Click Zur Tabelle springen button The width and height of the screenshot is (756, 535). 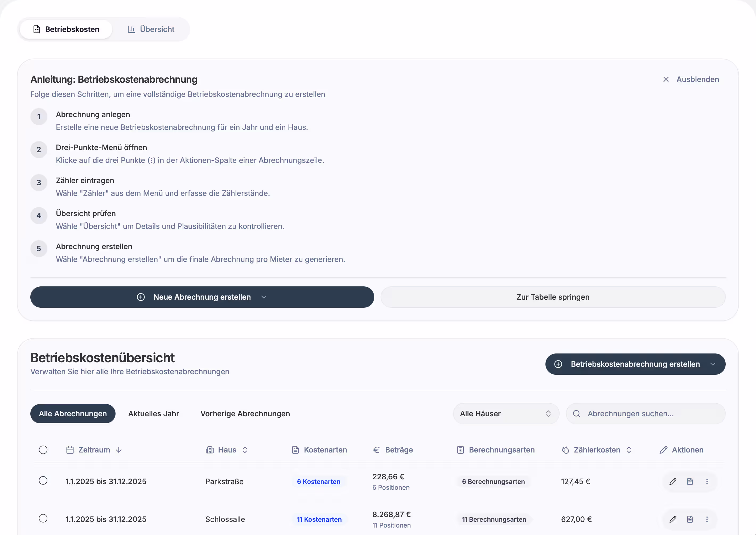click(553, 297)
